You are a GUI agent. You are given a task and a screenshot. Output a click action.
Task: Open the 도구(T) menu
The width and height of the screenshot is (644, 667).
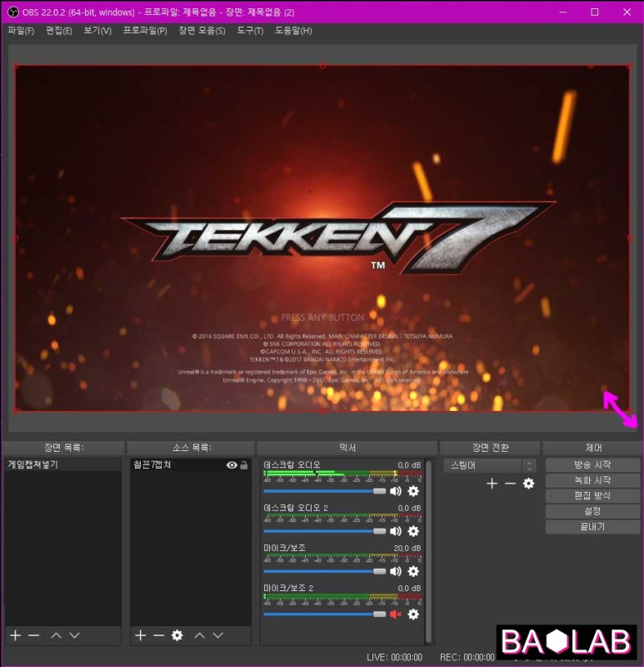click(x=251, y=31)
